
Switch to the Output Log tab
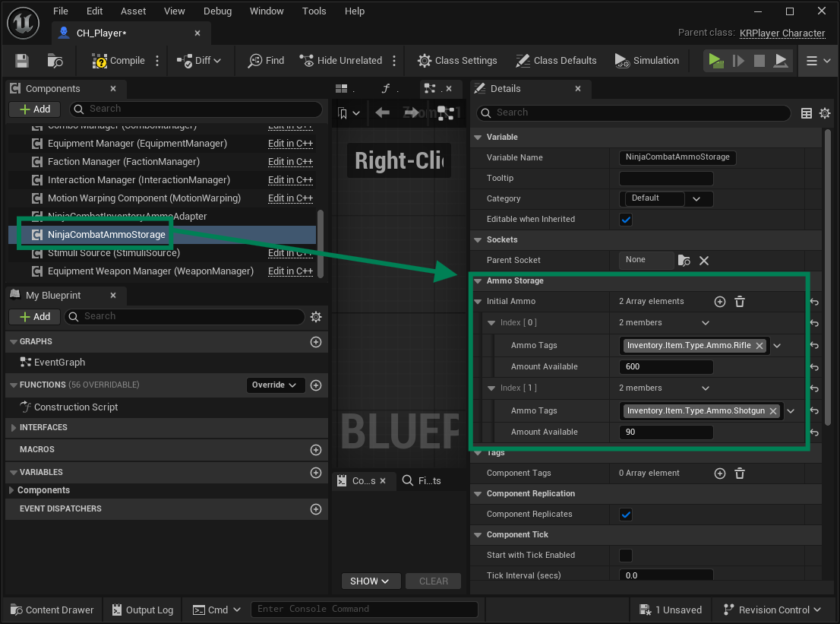click(x=143, y=610)
